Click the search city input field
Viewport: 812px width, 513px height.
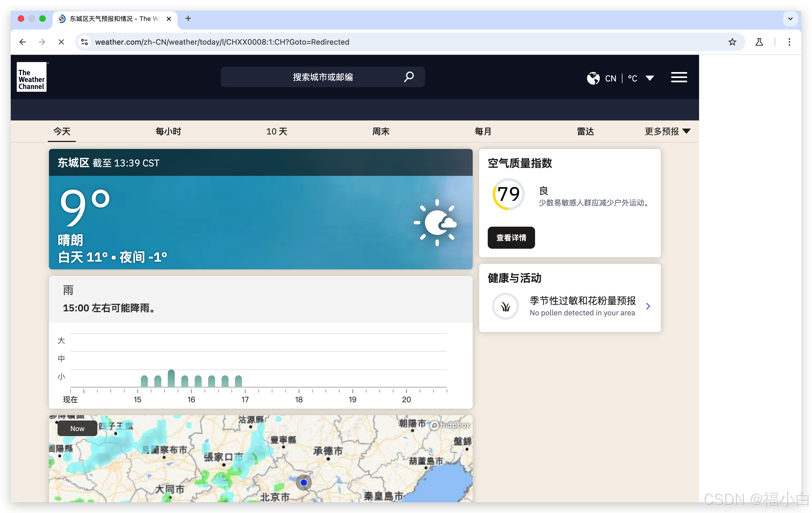(x=322, y=77)
